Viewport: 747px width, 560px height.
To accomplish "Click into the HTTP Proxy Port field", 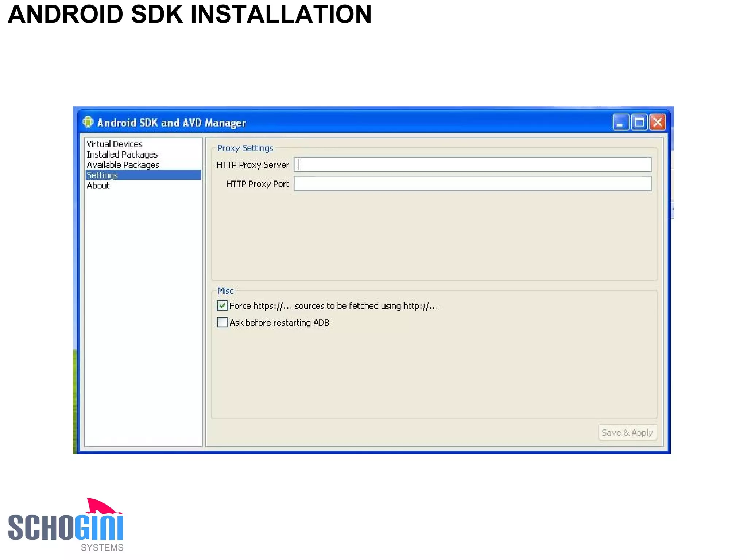I will point(472,184).
